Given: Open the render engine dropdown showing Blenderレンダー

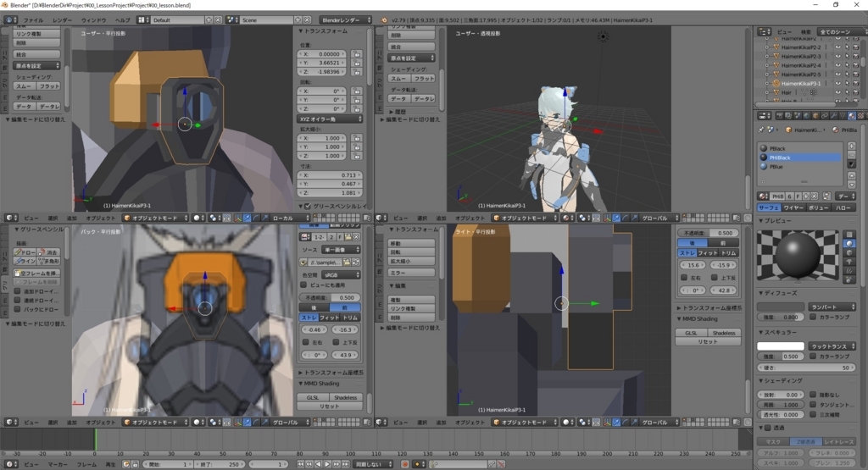Looking at the screenshot, I should pyautogui.click(x=346, y=20).
